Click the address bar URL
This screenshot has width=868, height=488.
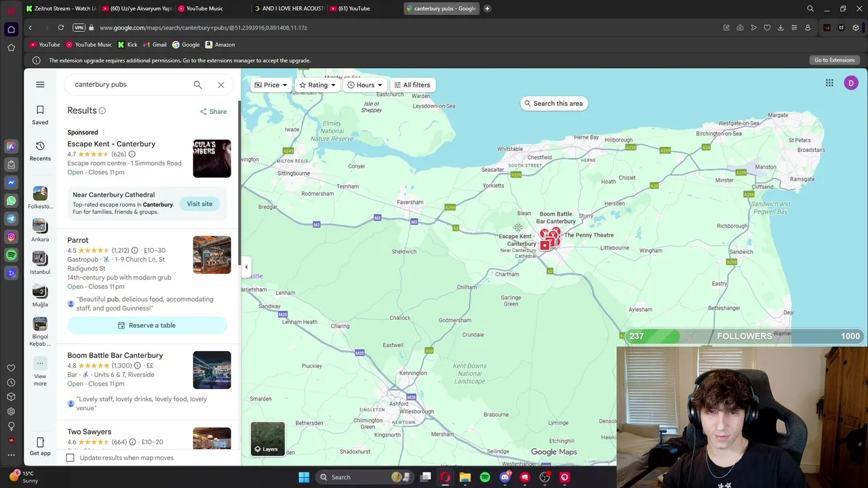pos(203,28)
